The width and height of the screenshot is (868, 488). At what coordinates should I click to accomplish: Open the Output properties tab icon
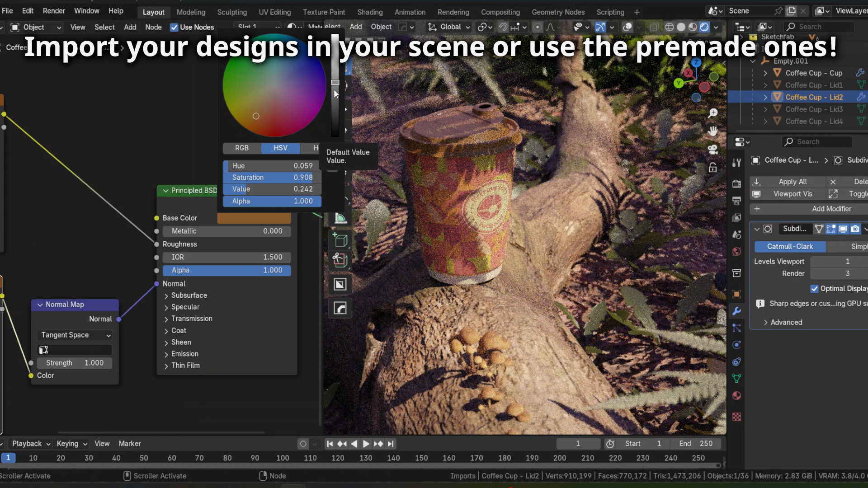[x=736, y=201]
